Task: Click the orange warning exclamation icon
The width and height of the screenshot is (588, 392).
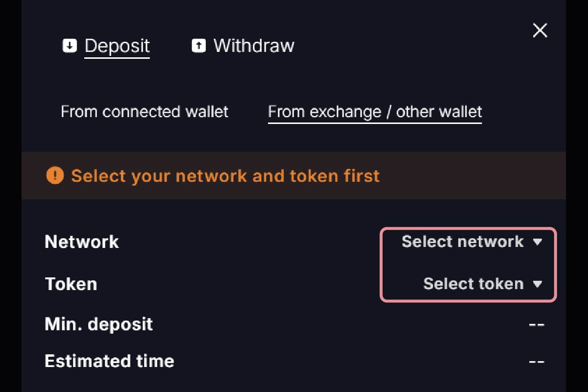Action: (55, 175)
